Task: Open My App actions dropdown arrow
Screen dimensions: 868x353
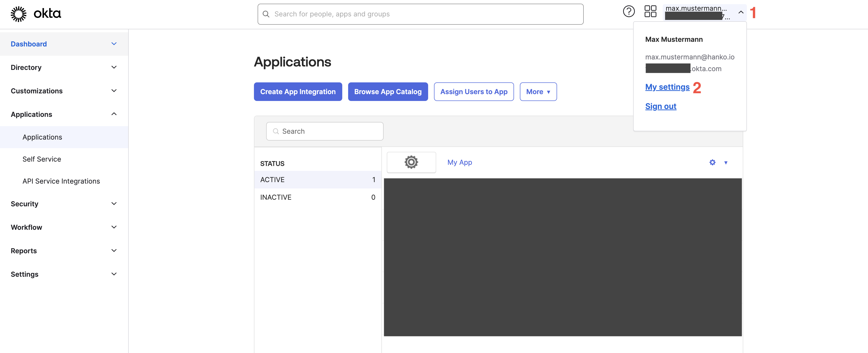Action: coord(725,163)
